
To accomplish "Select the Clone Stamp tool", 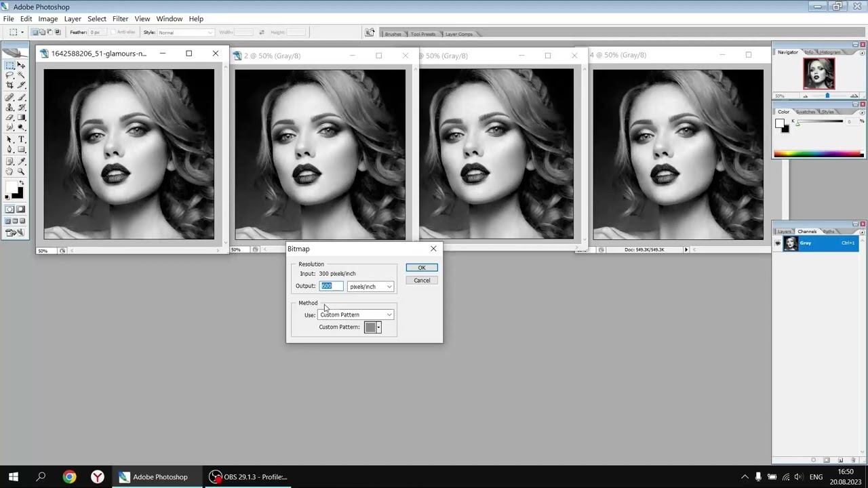I will [x=9, y=107].
